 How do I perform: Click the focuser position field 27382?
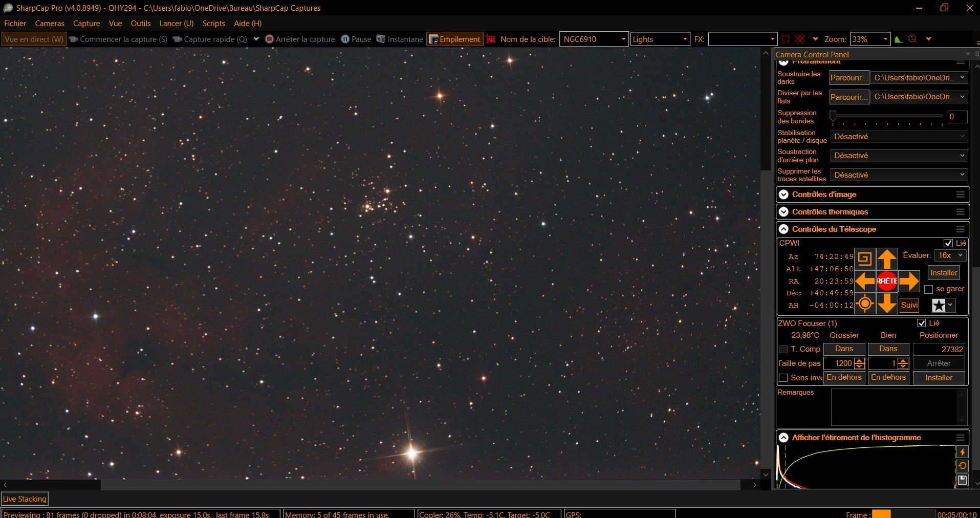click(939, 349)
